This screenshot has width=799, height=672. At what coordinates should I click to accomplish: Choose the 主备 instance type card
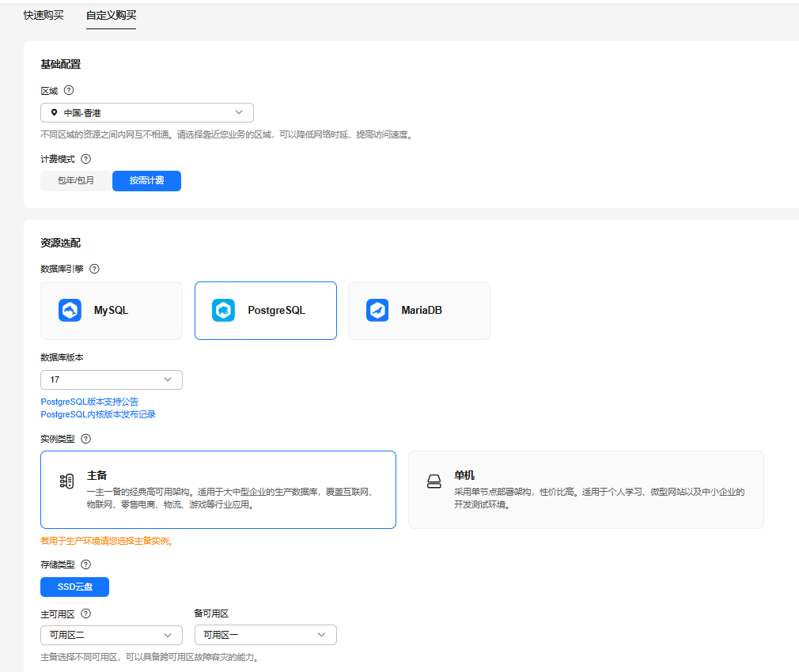[218, 489]
